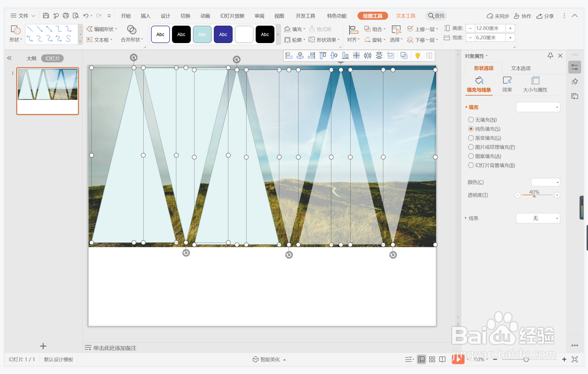Viewport: 588px width, 374px height.
Task: Click the Group (组合) icon
Action: coord(367,29)
